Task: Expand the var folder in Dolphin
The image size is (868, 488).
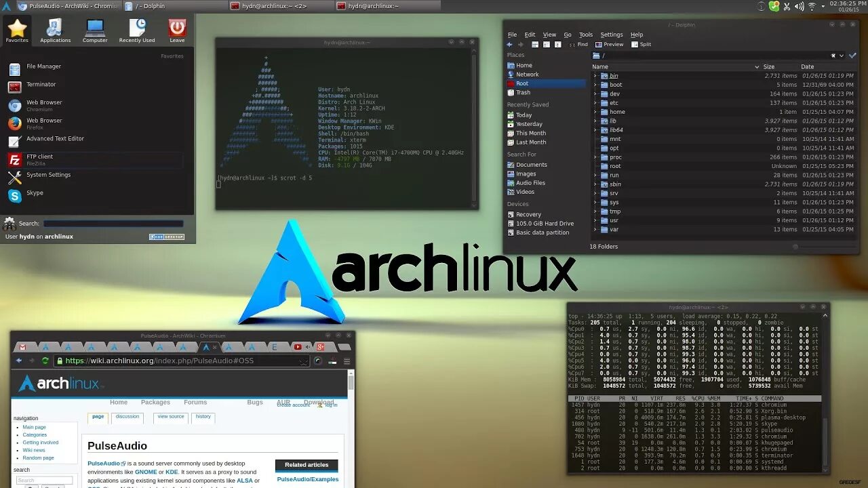Action: tap(595, 229)
